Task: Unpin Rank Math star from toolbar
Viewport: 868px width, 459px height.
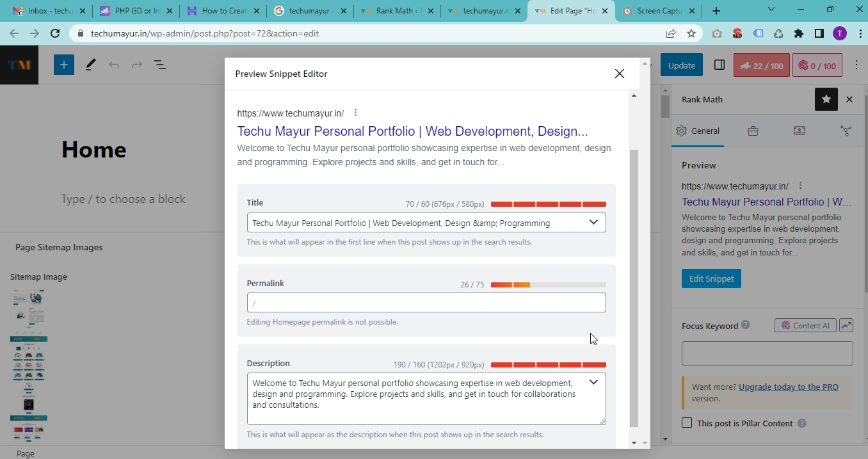Action: coord(826,99)
